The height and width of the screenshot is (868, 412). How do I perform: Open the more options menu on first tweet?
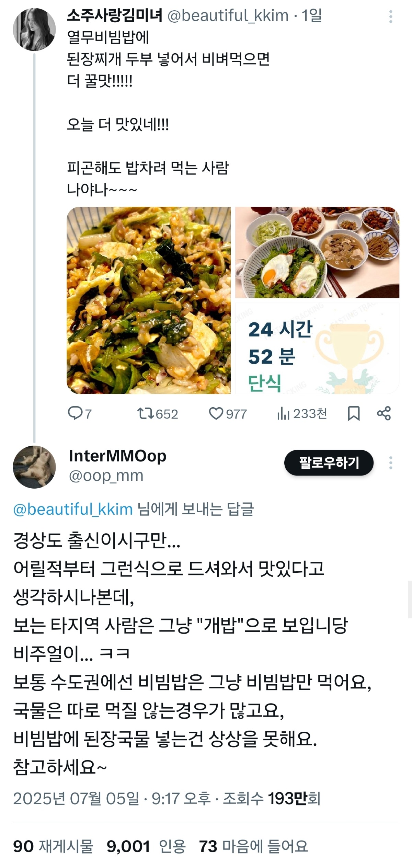coord(391,16)
